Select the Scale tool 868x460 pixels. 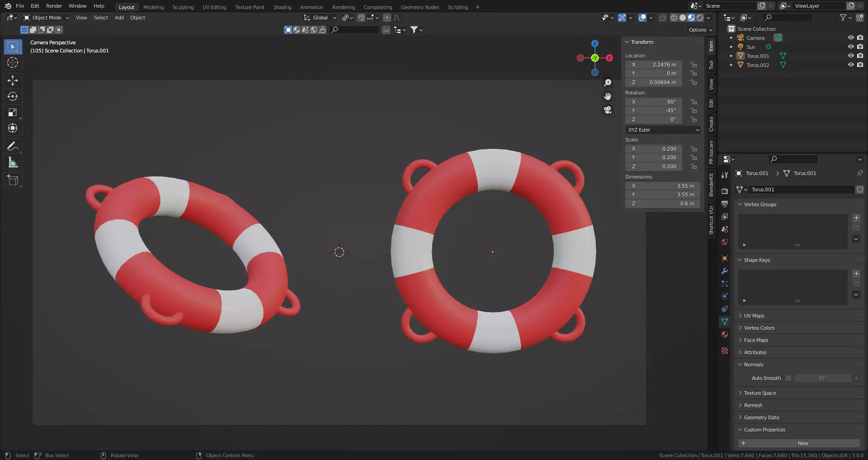(x=13, y=112)
